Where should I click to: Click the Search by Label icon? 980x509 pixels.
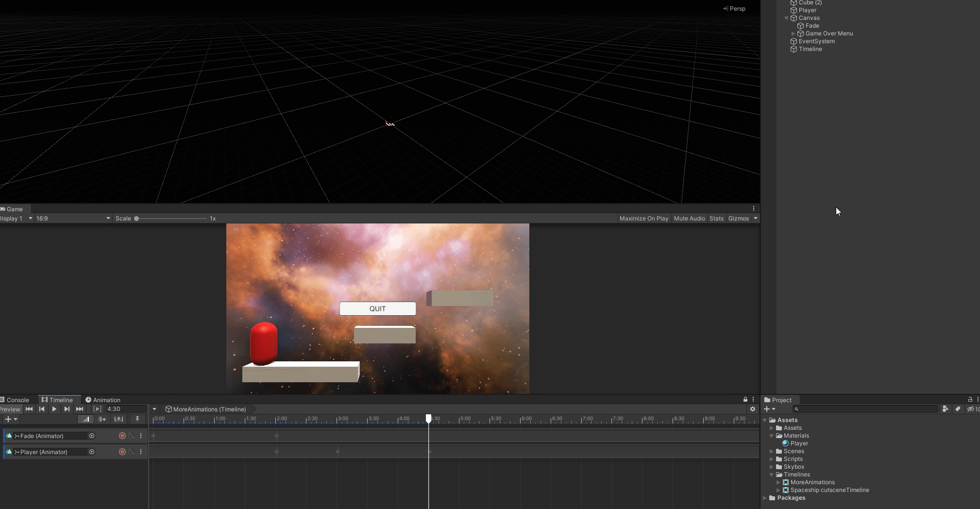[958, 409]
